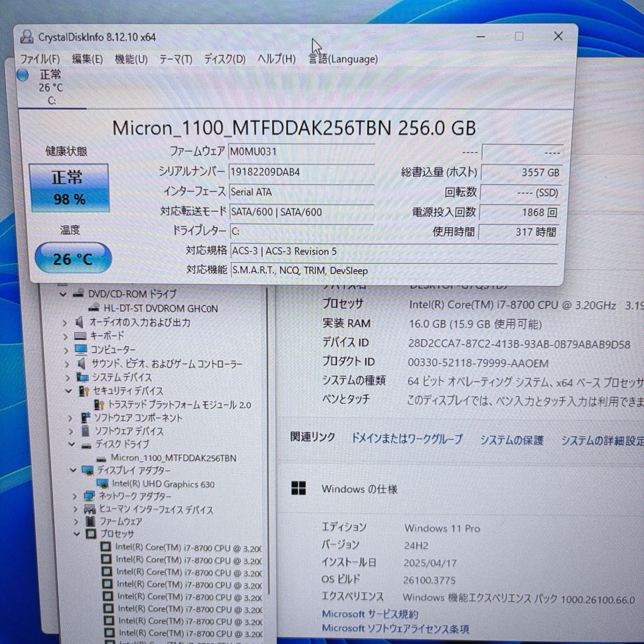This screenshot has width=644, height=644.
Task: Click the Windows logo beside Windows の仕様
Action: [x=299, y=488]
